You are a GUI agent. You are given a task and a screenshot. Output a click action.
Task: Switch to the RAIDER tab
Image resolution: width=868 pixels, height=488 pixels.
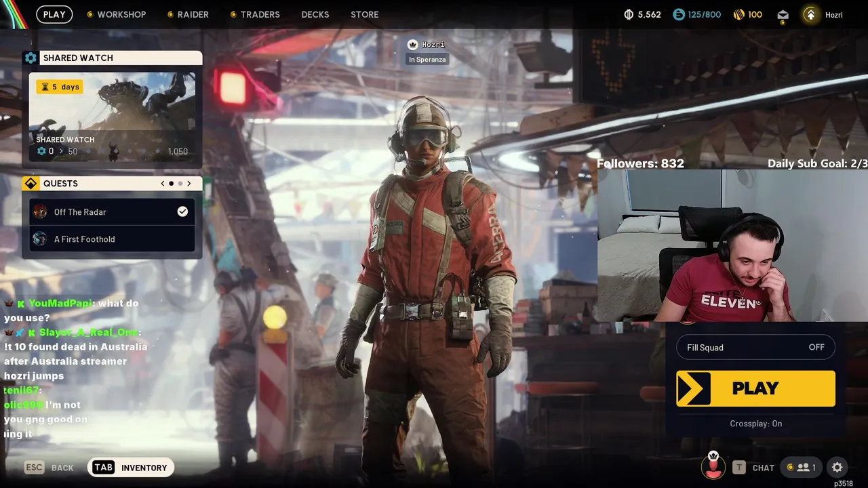pos(193,14)
